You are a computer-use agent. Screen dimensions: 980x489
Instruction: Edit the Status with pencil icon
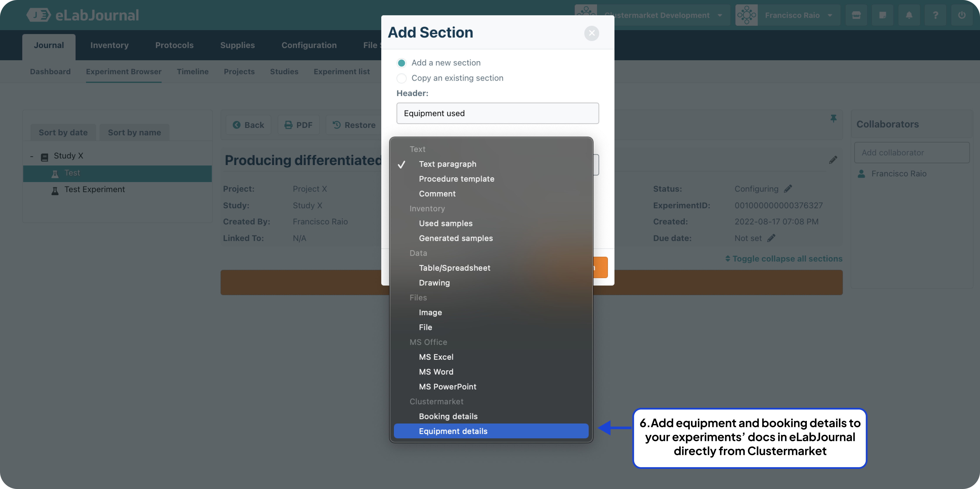click(x=788, y=189)
